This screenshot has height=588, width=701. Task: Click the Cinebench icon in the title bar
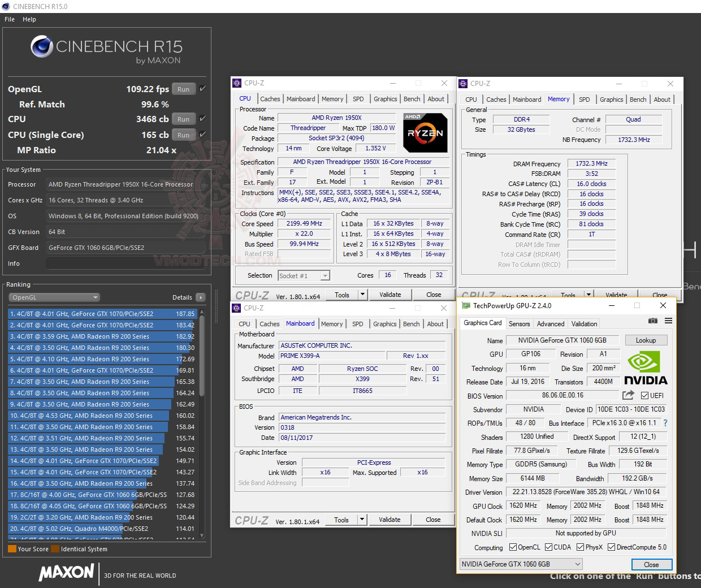pos(6,6)
